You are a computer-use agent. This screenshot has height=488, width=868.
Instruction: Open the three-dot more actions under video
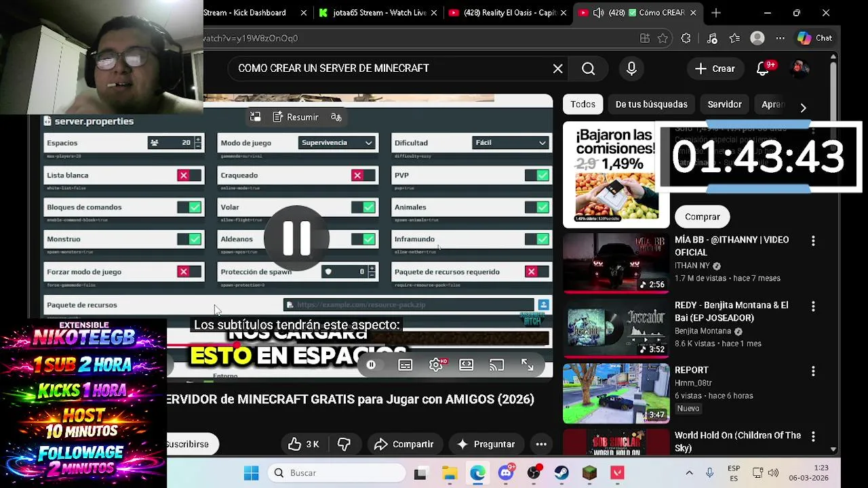541,444
